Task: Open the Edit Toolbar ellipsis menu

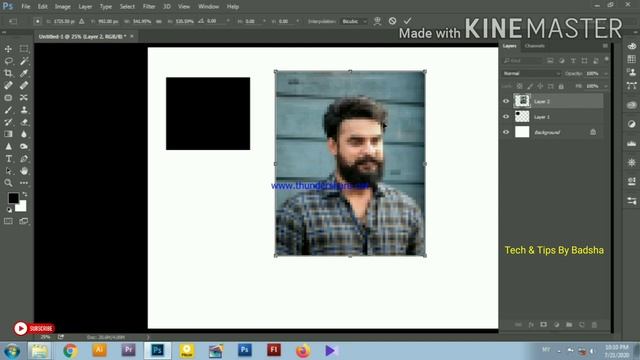Action: point(24,183)
